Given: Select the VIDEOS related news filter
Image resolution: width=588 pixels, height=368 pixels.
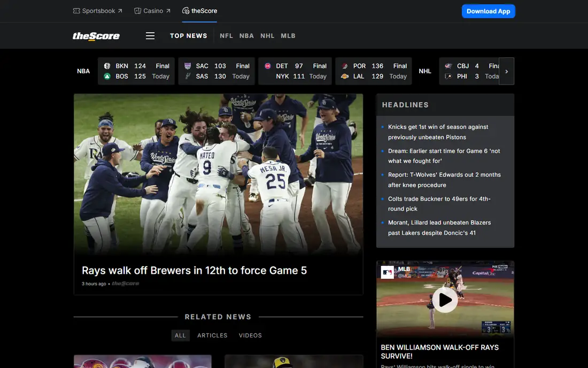Looking at the screenshot, I should coord(250,335).
